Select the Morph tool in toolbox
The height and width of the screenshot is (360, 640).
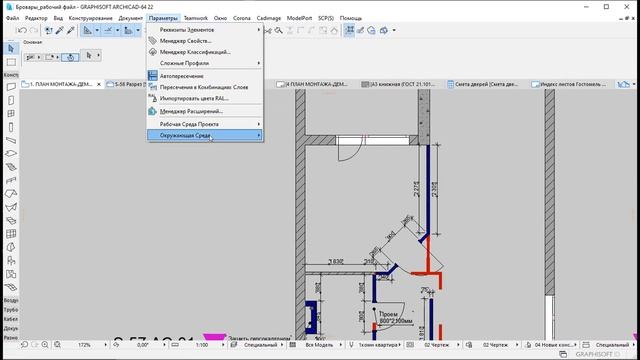(11, 247)
